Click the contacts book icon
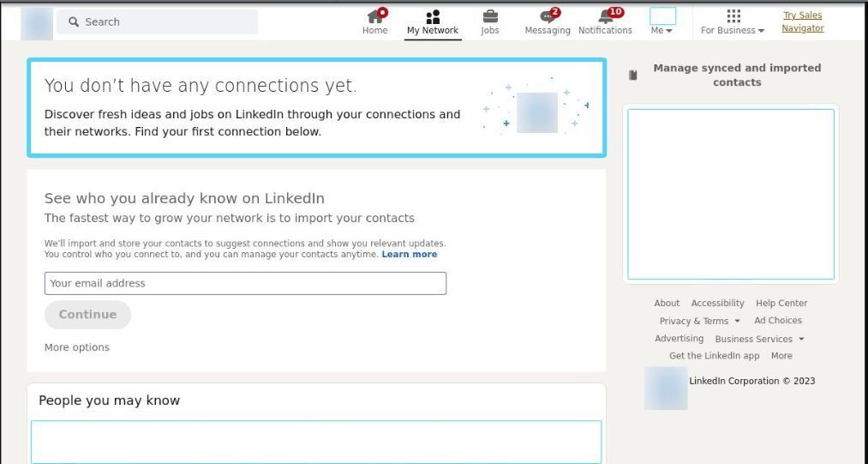This screenshot has width=868, height=464. [x=633, y=75]
